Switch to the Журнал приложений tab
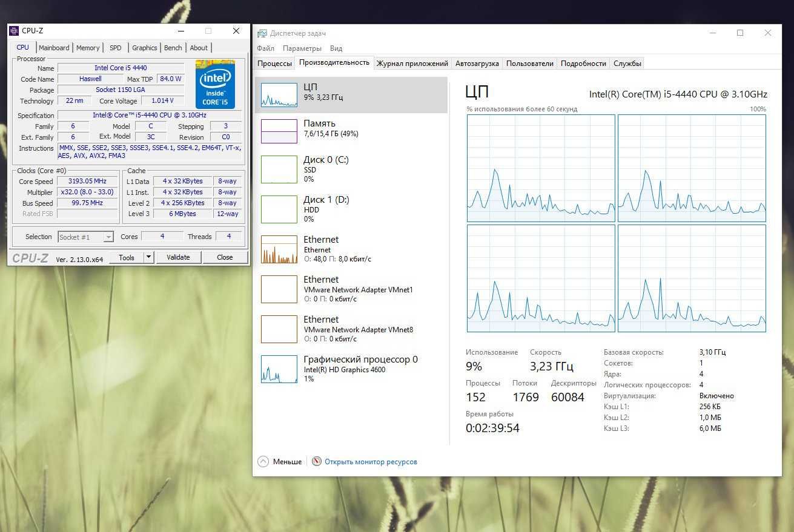Image resolution: width=794 pixels, height=532 pixels. tap(412, 63)
